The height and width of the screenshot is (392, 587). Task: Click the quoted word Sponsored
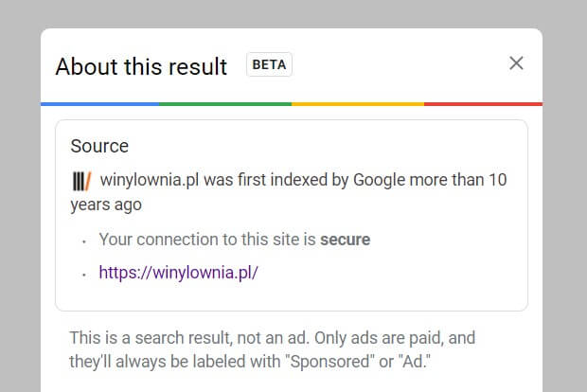coord(329,362)
